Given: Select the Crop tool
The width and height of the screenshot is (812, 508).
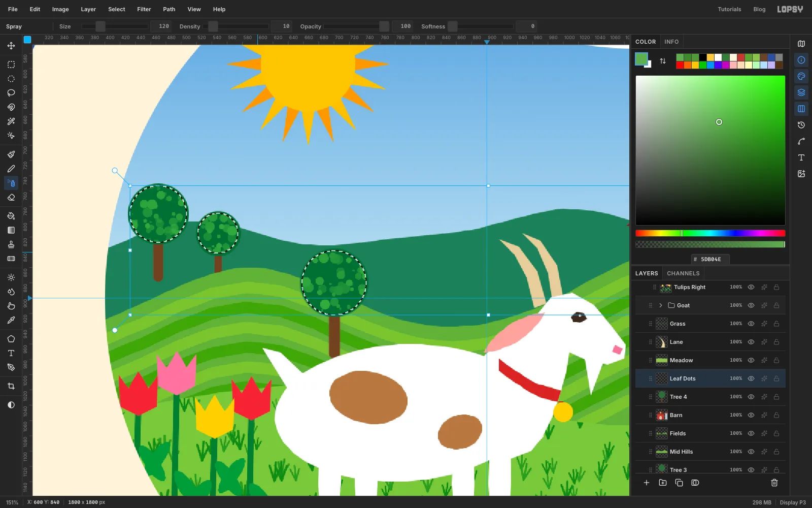Looking at the screenshot, I should pyautogui.click(x=11, y=386).
